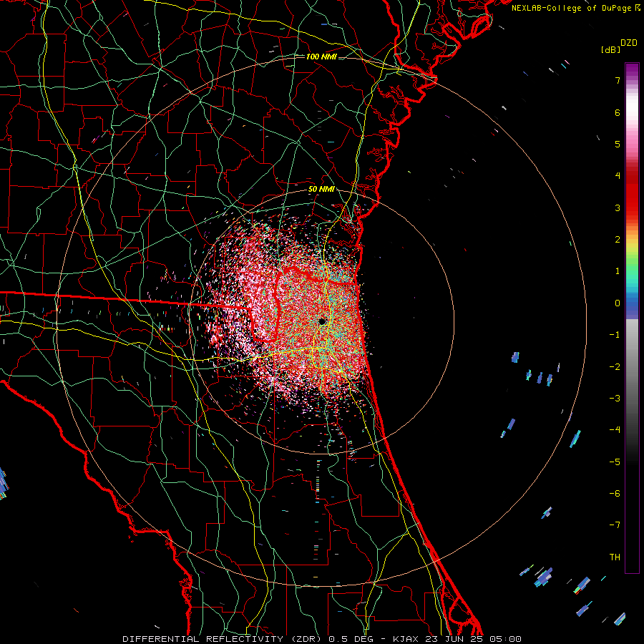The width and height of the screenshot is (644, 644).
Task: Click the TH threshold label on colorbar
Action: [615, 557]
